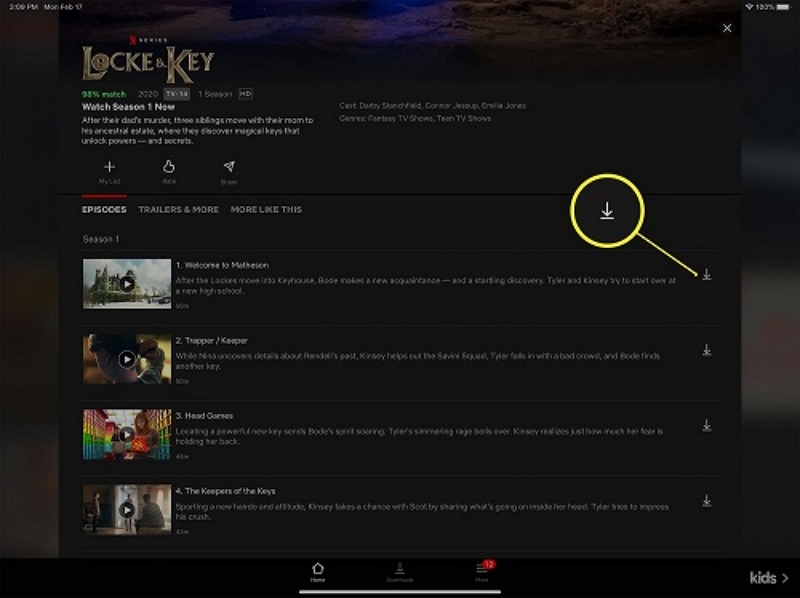
Task: Select the Episodes tab
Action: click(x=104, y=210)
